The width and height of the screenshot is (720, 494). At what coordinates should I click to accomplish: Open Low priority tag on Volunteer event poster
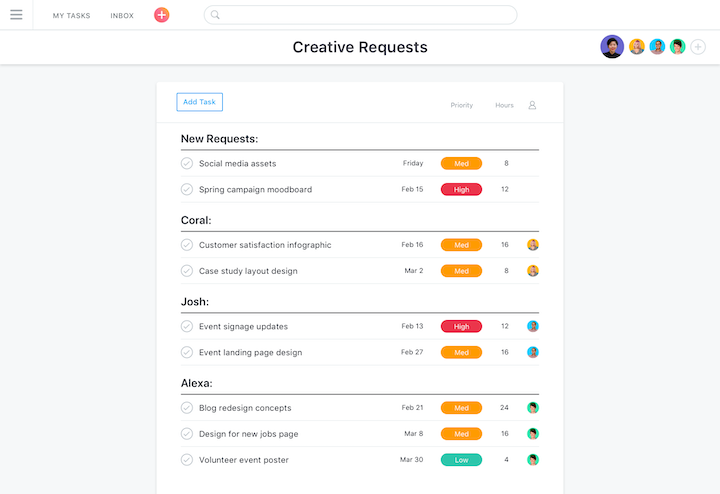(461, 460)
